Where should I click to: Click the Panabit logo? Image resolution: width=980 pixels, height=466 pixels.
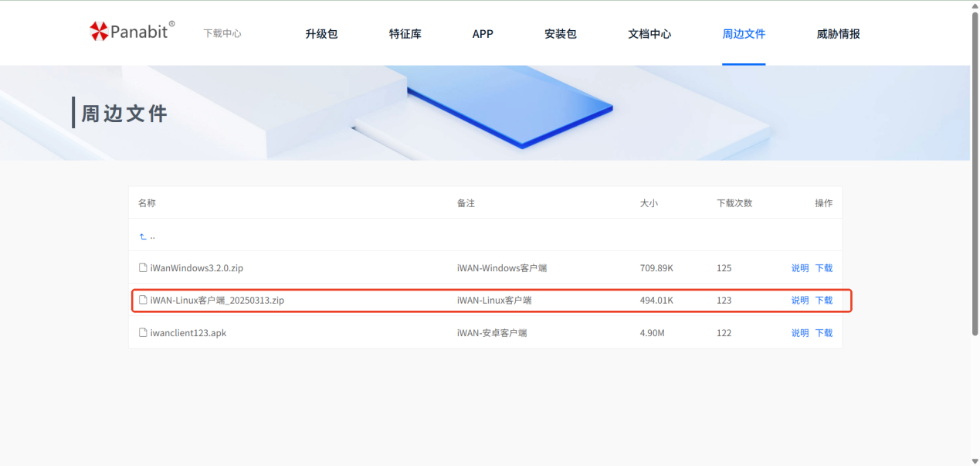[132, 31]
